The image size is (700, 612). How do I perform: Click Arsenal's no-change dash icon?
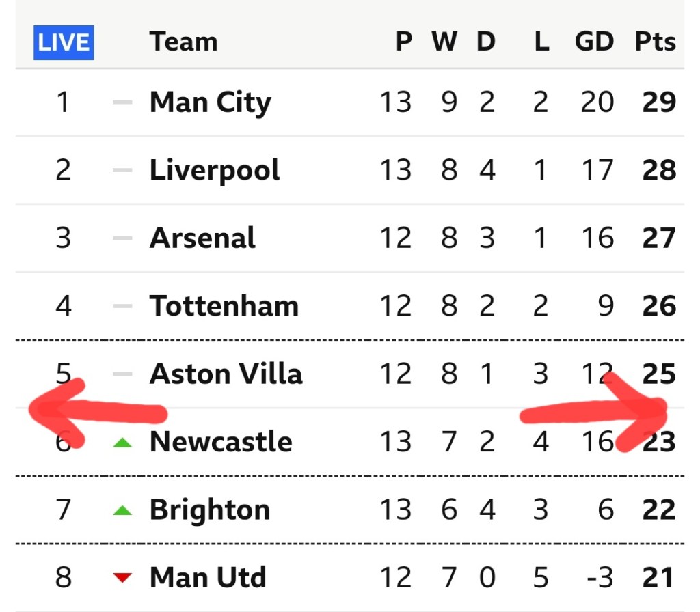click(122, 238)
